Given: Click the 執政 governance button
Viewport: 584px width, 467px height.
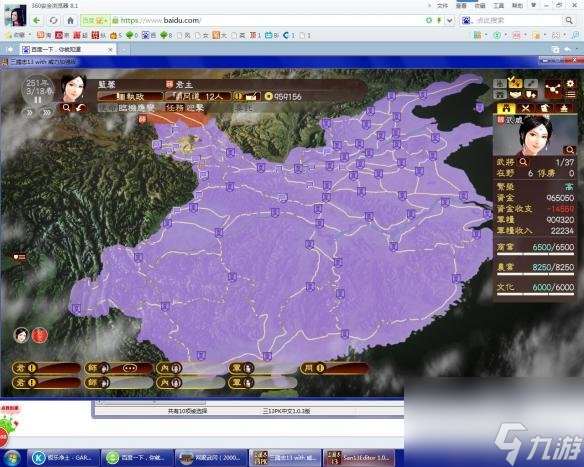Looking at the screenshot, I should click(x=130, y=96).
